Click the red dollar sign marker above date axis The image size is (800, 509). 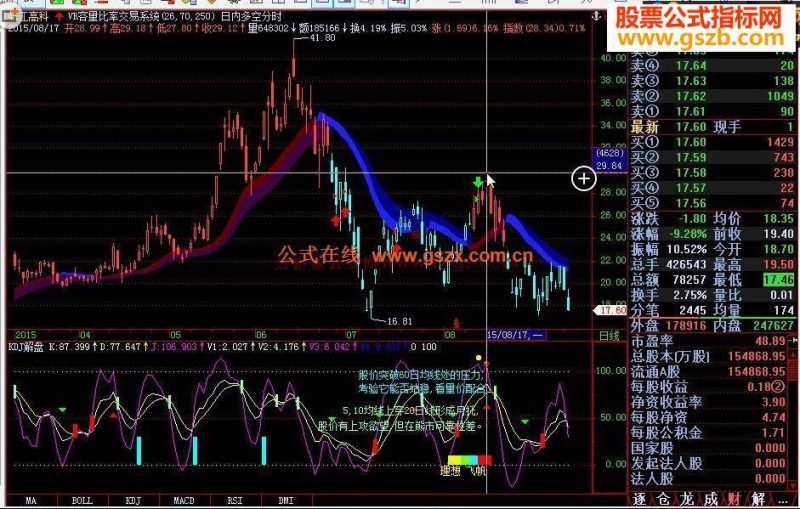pos(456,323)
